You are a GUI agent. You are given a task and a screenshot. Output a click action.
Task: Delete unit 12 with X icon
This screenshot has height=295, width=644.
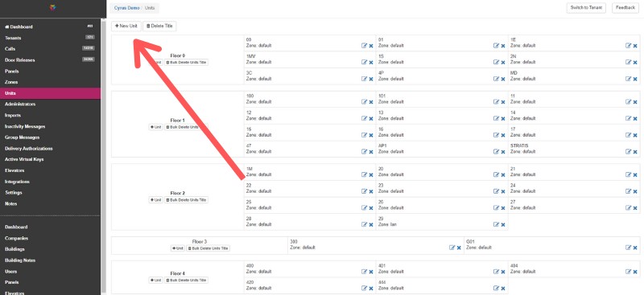tap(371, 119)
